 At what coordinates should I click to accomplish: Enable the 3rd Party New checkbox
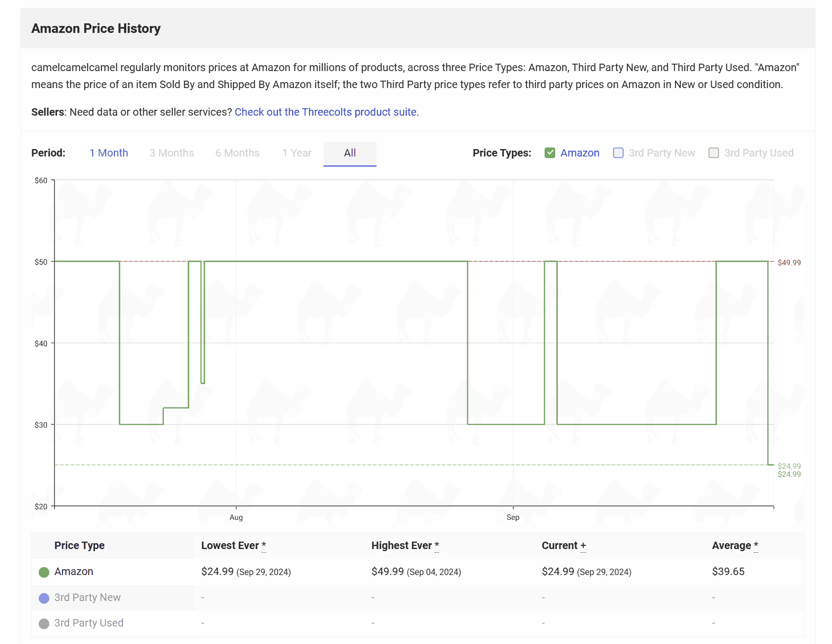coord(618,153)
